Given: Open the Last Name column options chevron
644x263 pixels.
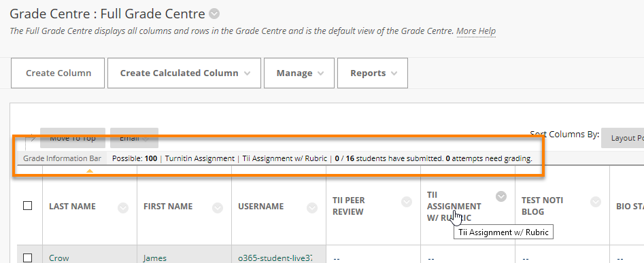Looking at the screenshot, I should tap(123, 209).
